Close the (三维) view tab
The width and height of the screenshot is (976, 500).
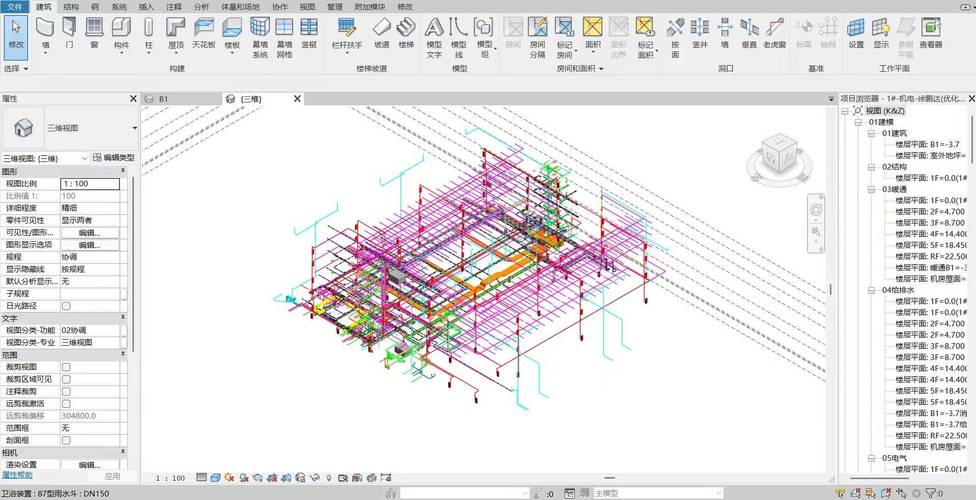[x=298, y=99]
